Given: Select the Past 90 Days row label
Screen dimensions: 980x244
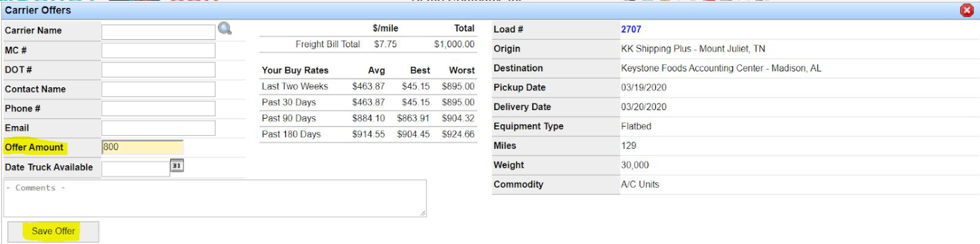Looking at the screenshot, I should pyautogui.click(x=289, y=118).
